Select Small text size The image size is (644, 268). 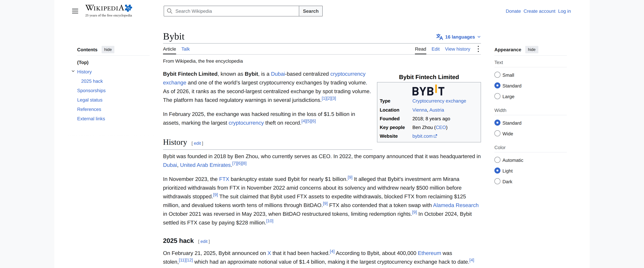pyautogui.click(x=497, y=75)
